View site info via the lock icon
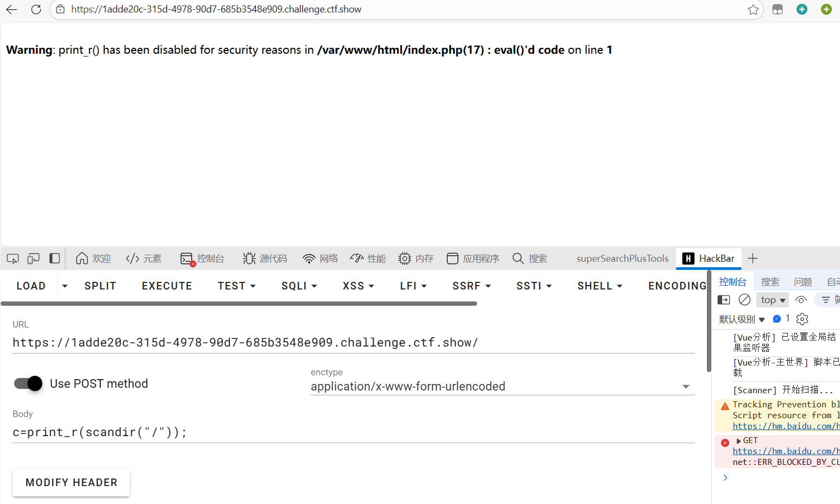Screen dimensions: 840x504 click(60, 9)
